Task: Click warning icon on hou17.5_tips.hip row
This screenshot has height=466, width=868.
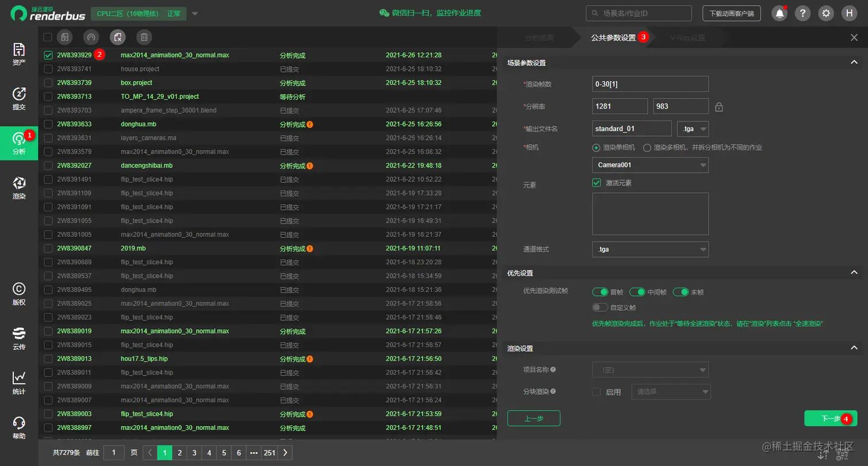Action: pyautogui.click(x=309, y=359)
